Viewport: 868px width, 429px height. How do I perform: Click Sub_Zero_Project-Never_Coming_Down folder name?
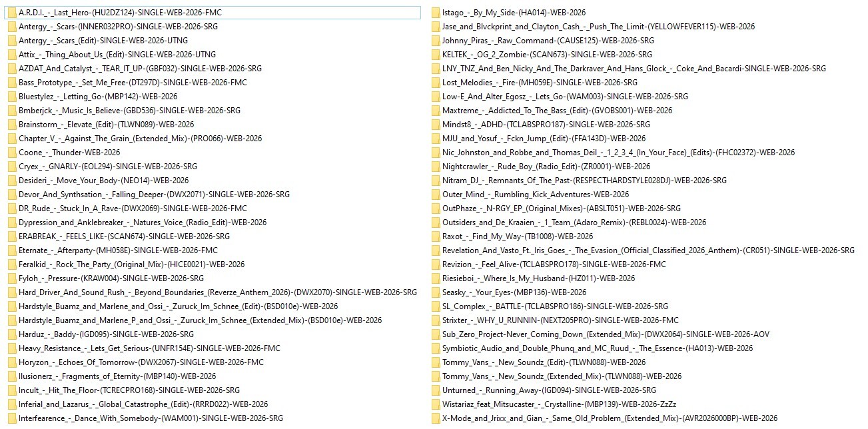coord(606,334)
